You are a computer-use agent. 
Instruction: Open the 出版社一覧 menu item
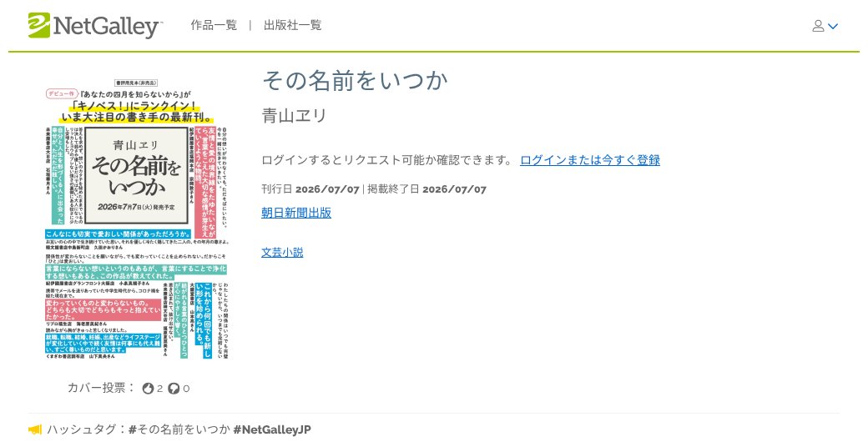292,25
